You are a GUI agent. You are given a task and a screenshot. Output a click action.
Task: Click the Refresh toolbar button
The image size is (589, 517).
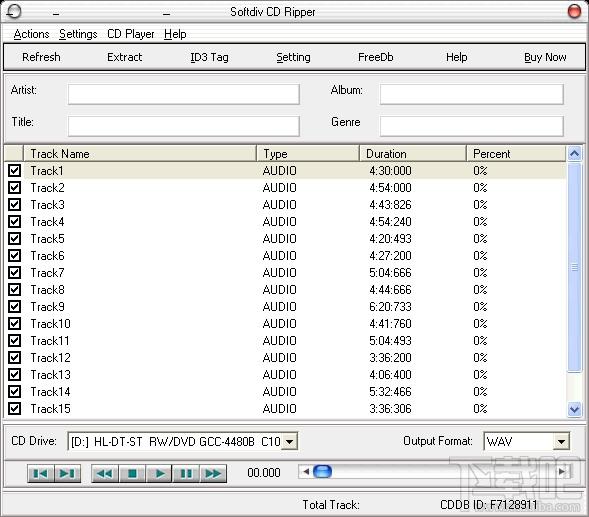[41, 57]
